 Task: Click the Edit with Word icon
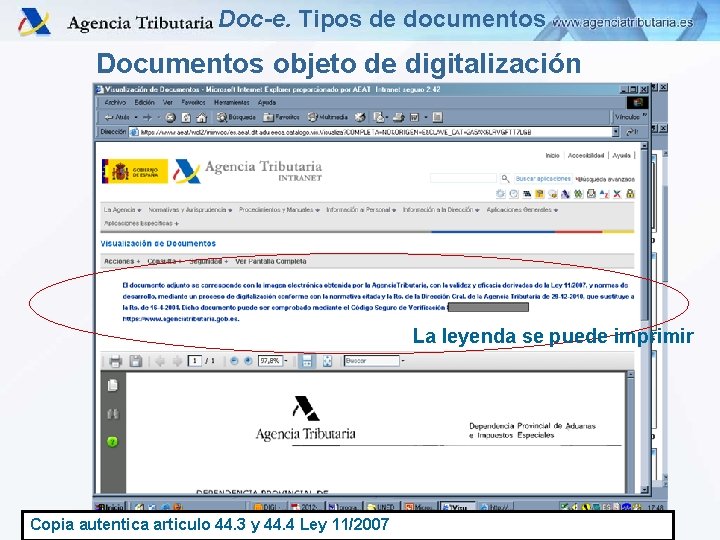tap(415, 118)
